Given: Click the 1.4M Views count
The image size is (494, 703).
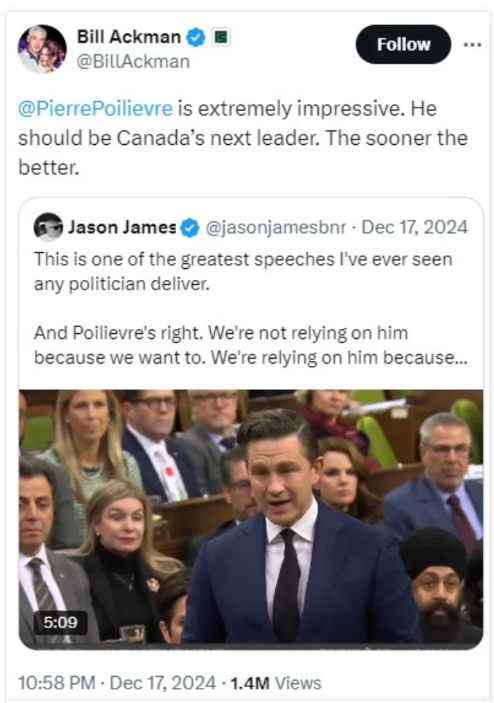Looking at the screenshot, I should pos(276,683).
